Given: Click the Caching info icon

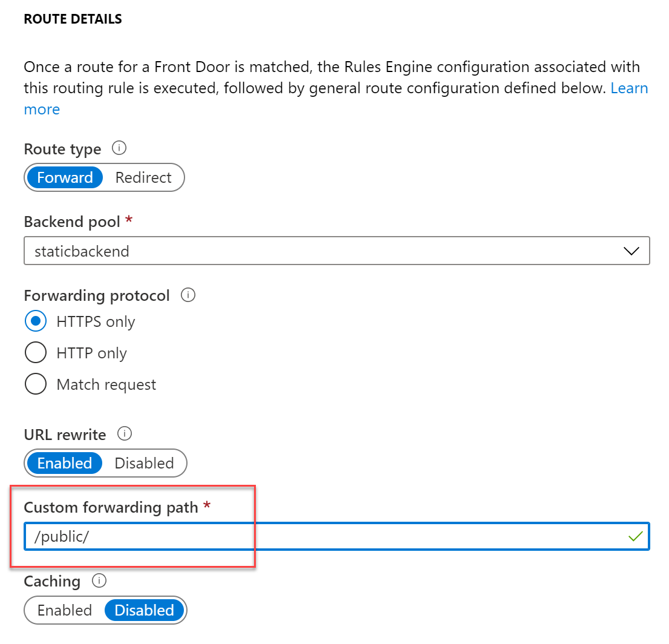Looking at the screenshot, I should click(99, 581).
